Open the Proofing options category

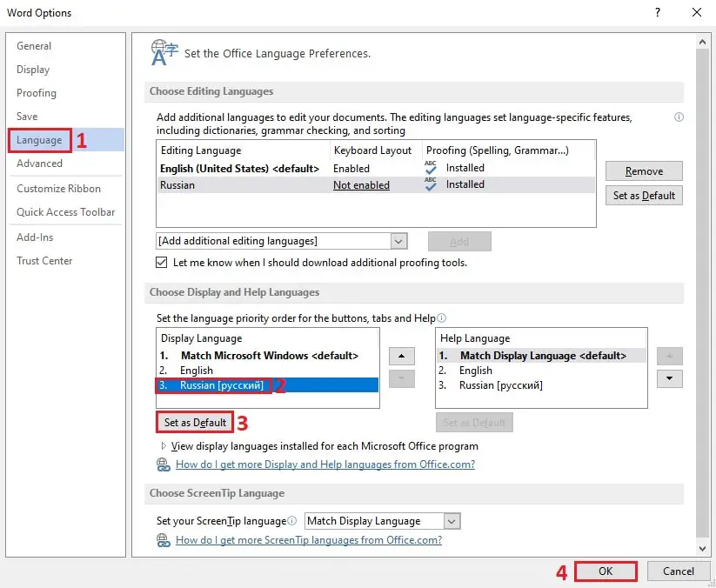pos(36,93)
